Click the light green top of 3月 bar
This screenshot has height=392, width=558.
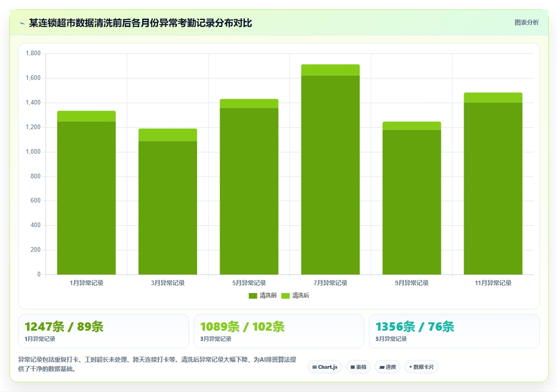point(168,135)
